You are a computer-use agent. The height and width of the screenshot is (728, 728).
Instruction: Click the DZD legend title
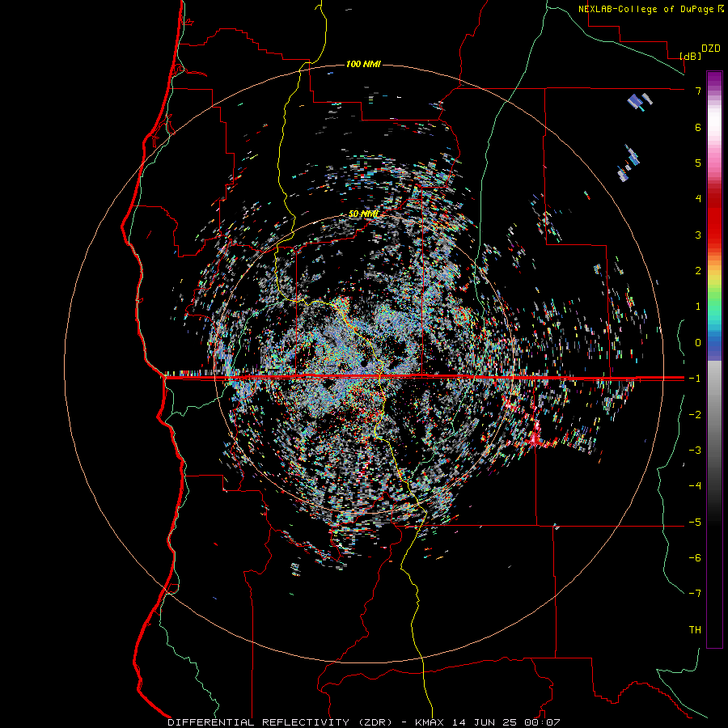point(711,49)
